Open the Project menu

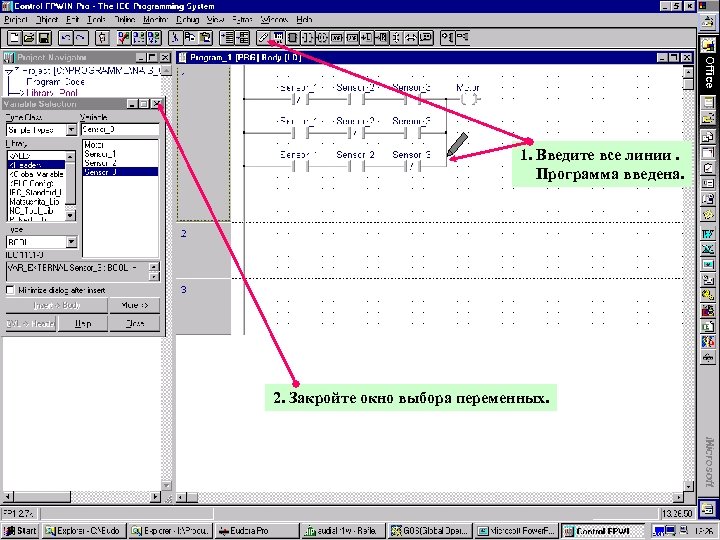pyautogui.click(x=16, y=20)
